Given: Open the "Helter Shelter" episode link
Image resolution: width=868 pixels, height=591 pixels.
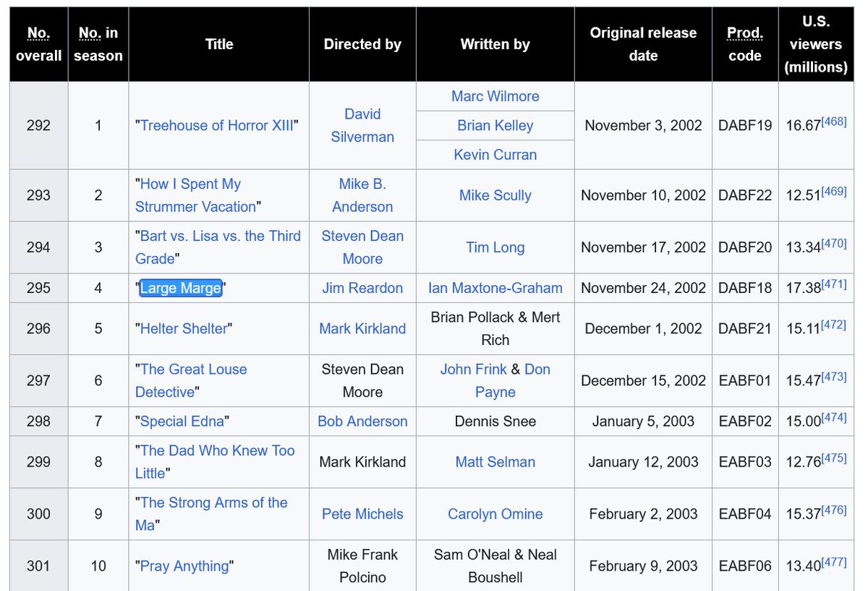Looking at the screenshot, I should click(184, 328).
